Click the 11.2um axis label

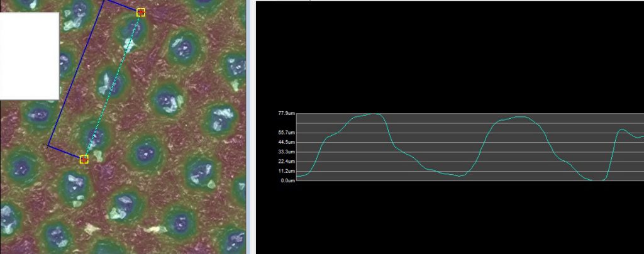[x=287, y=171]
